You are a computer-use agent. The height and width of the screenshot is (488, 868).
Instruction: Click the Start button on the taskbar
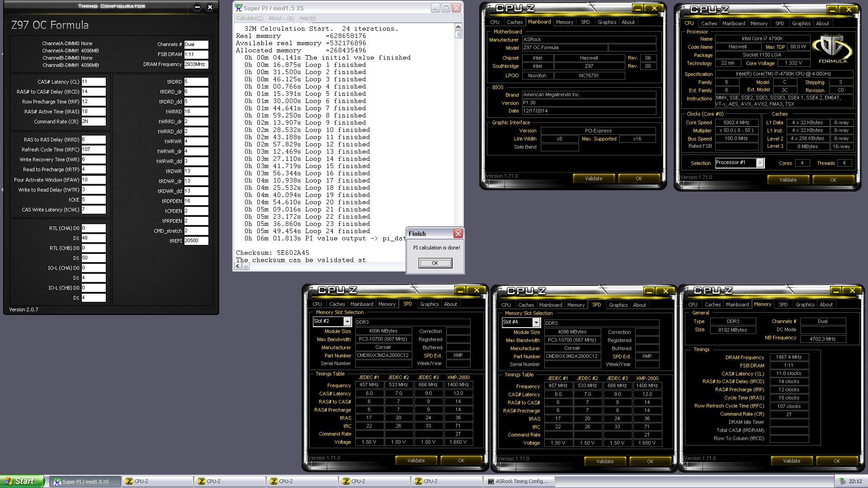point(22,481)
